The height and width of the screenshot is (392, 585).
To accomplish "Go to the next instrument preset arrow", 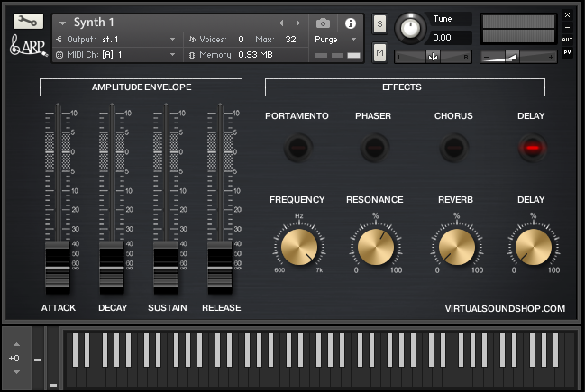I will click(x=297, y=23).
